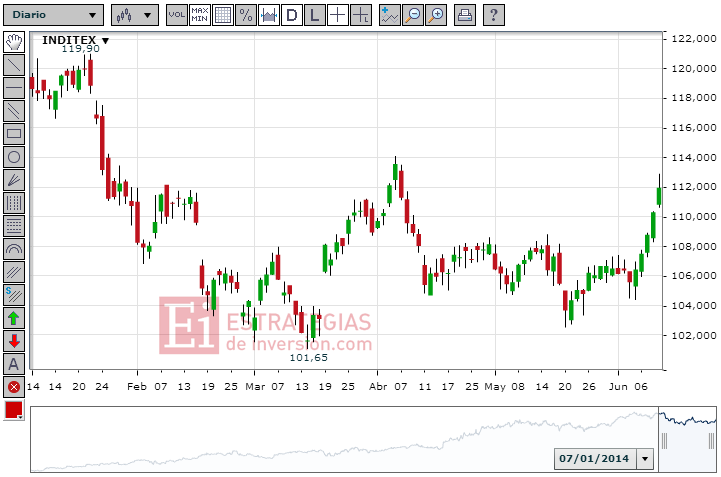The width and height of the screenshot is (721, 477).
Task: Select the S speed lines tool
Action: point(14,295)
